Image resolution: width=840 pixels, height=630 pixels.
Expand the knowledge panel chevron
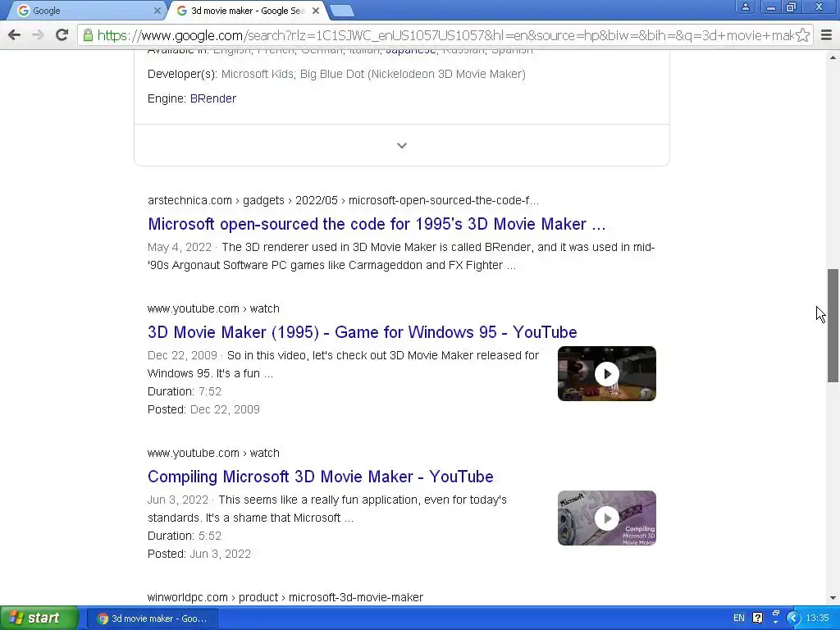pos(402,146)
